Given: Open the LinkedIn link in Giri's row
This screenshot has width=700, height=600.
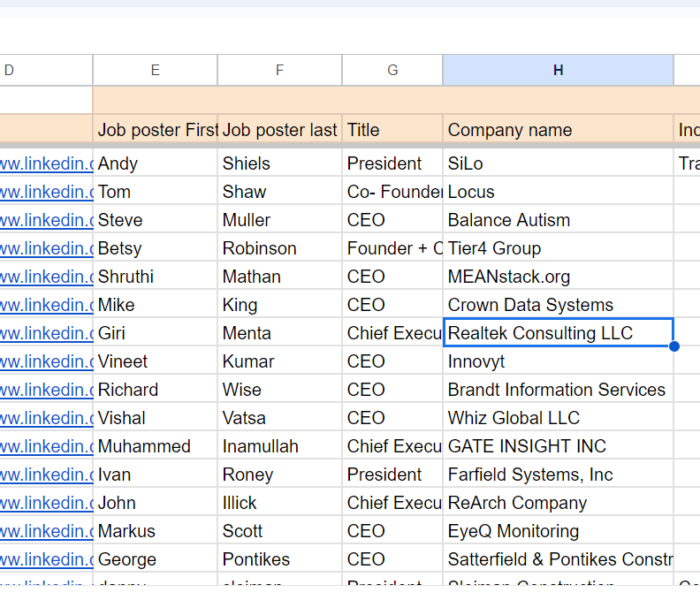Looking at the screenshot, I should [x=46, y=333].
